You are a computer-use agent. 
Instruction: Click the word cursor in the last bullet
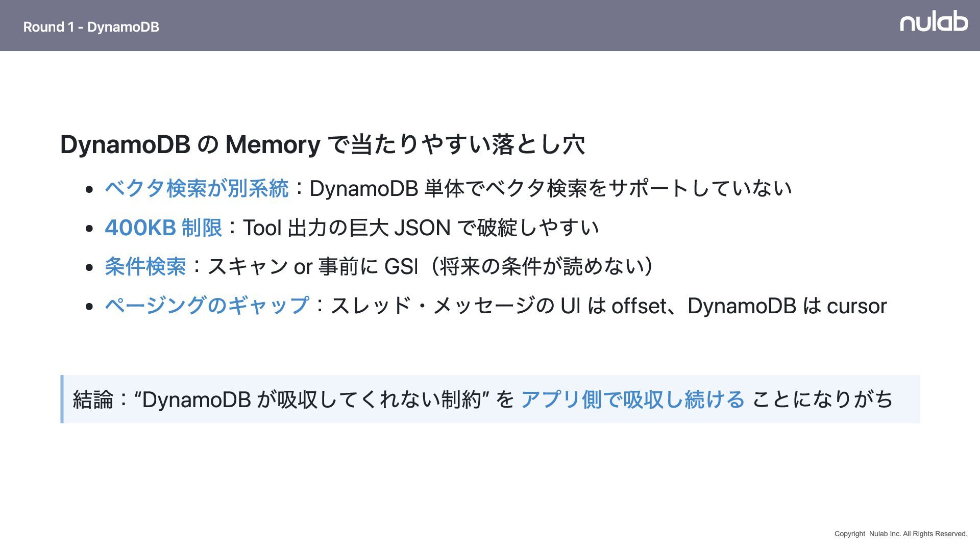tap(856, 306)
